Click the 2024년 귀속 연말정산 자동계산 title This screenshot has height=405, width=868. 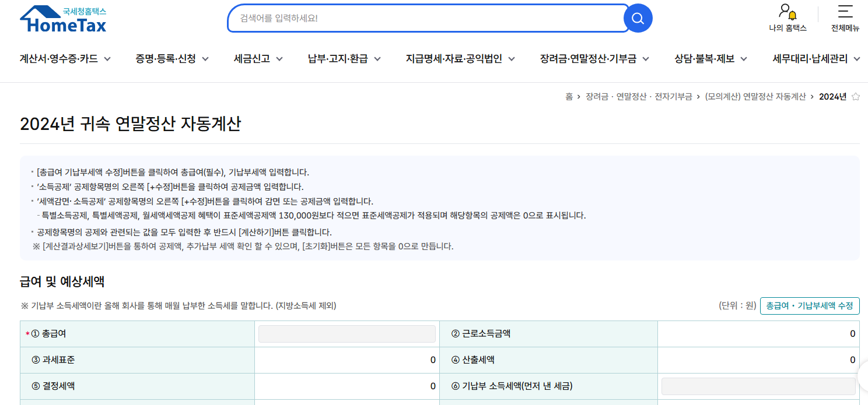pos(131,124)
